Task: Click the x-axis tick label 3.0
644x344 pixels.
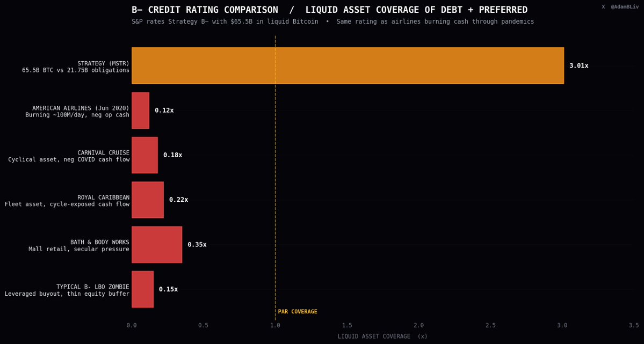Action: 562,325
